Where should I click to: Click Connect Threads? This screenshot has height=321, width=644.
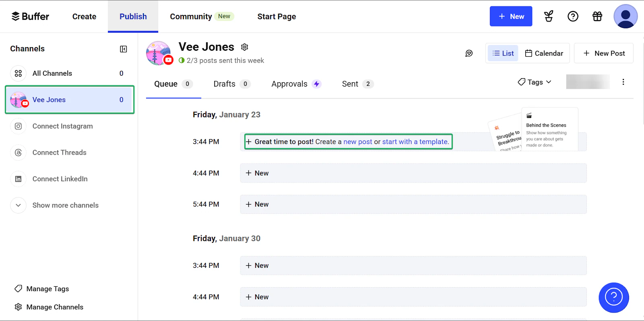(x=60, y=153)
